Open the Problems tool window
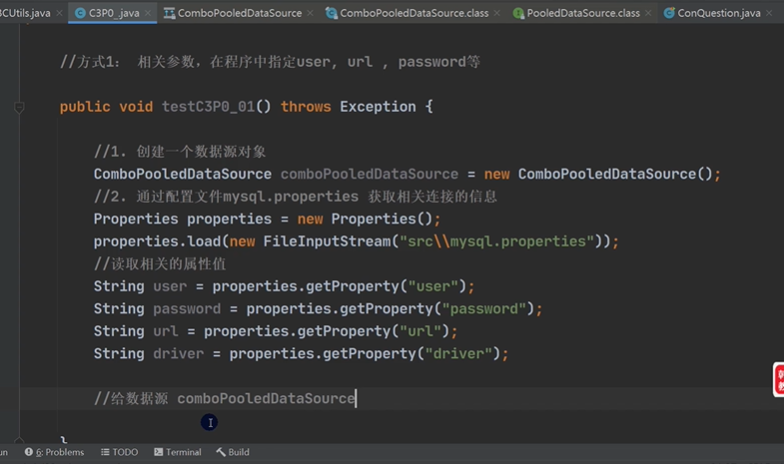 point(54,452)
